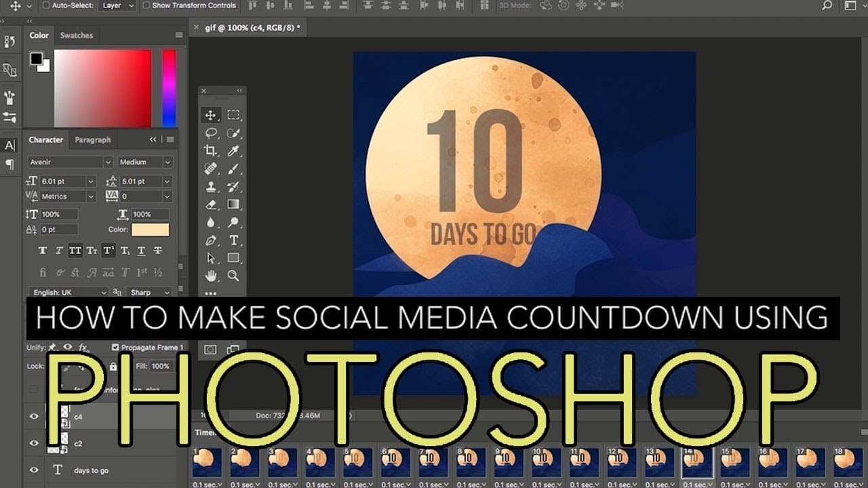Select the Pen tool
The width and height of the screenshot is (868, 488).
211,240
